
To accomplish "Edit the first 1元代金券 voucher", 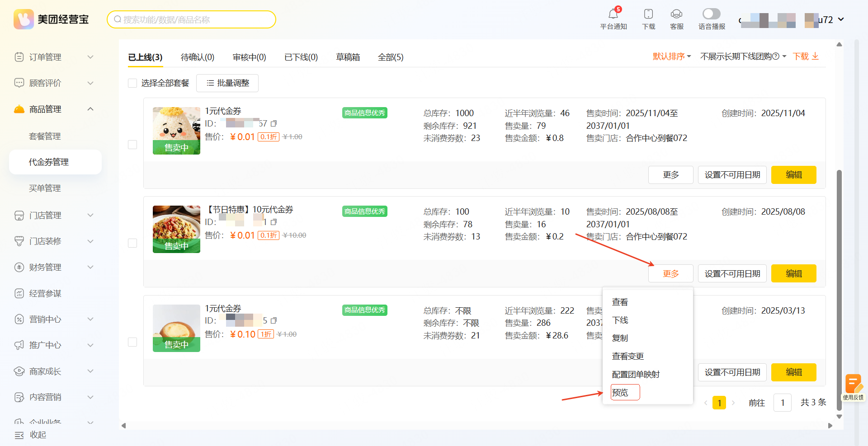I will point(794,175).
